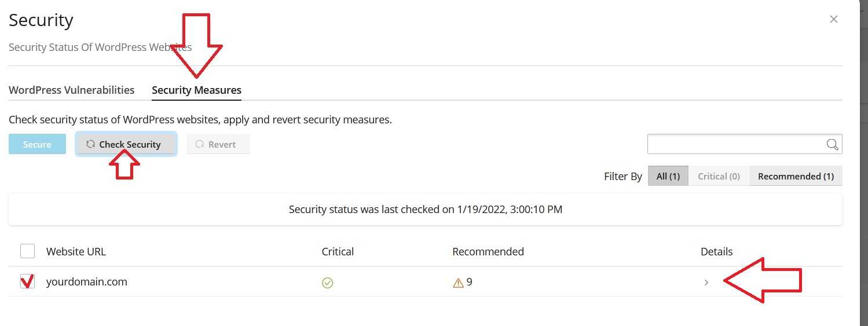Focus the website search input field

[735, 145]
